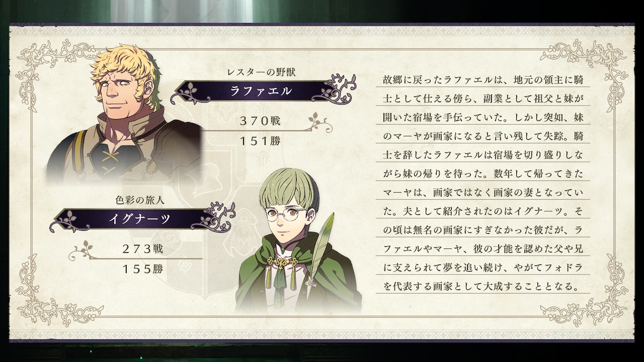
Task: Click the 273戦 battle count
Action: pyautogui.click(x=142, y=248)
